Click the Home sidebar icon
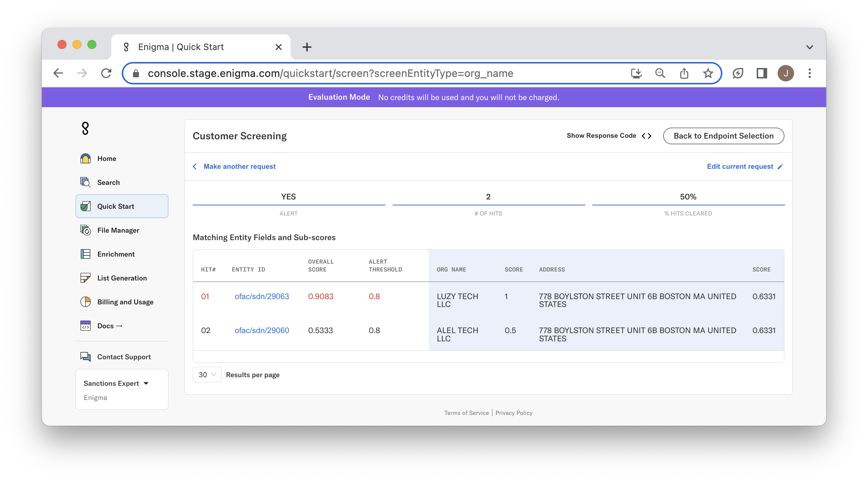868x481 pixels. coord(86,158)
